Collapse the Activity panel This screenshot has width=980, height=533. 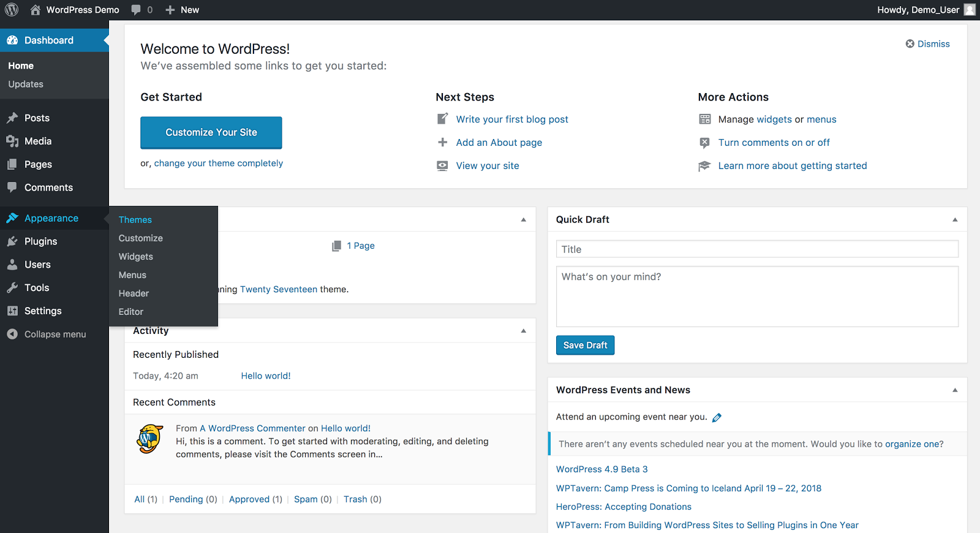(x=523, y=331)
